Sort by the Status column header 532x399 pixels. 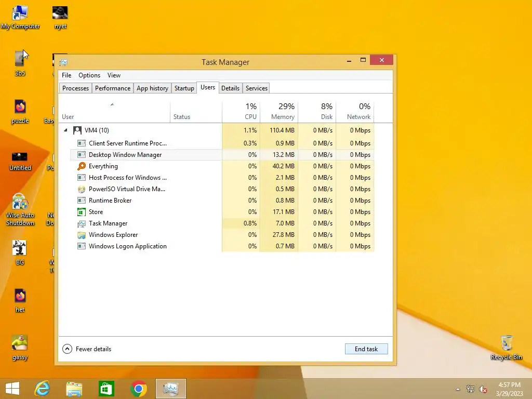(x=196, y=112)
